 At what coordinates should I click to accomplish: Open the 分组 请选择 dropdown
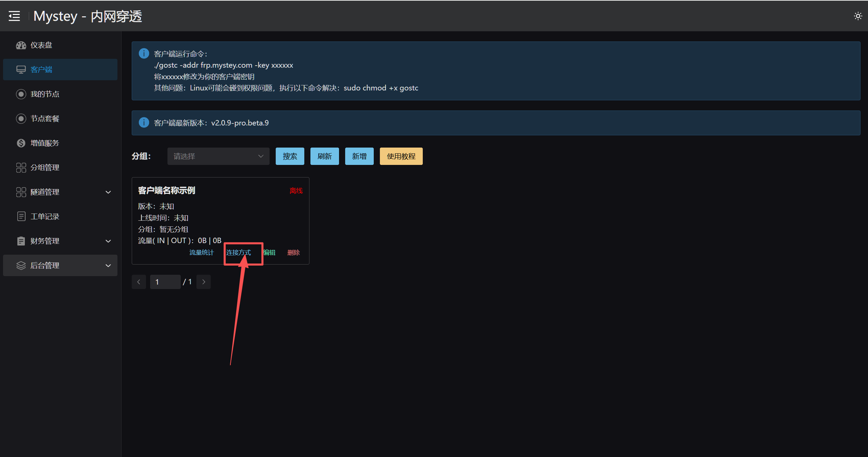click(x=218, y=156)
